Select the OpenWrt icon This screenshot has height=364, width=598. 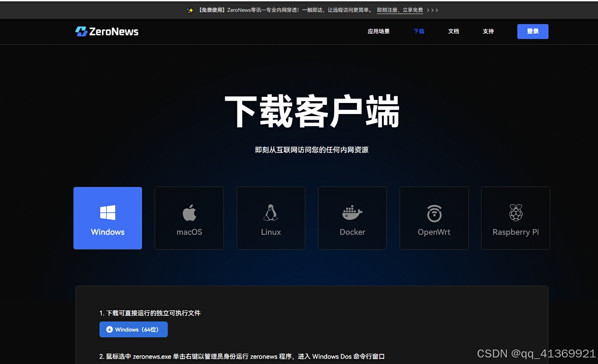tap(434, 213)
